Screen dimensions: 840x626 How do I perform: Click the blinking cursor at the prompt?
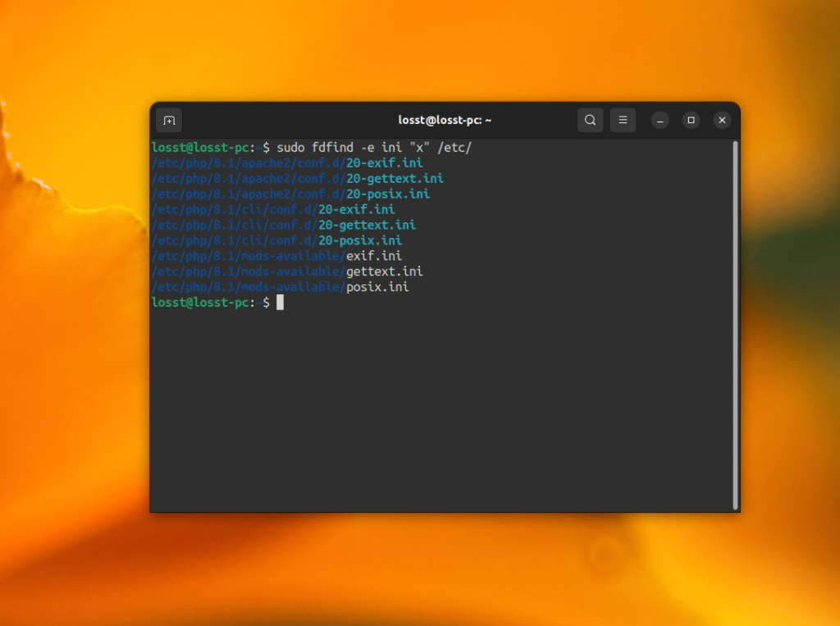coord(281,303)
